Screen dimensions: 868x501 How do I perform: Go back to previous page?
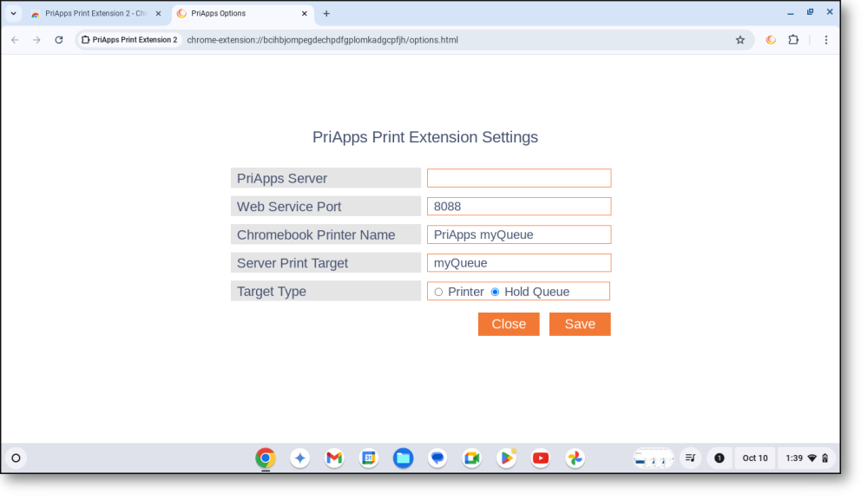(x=15, y=40)
